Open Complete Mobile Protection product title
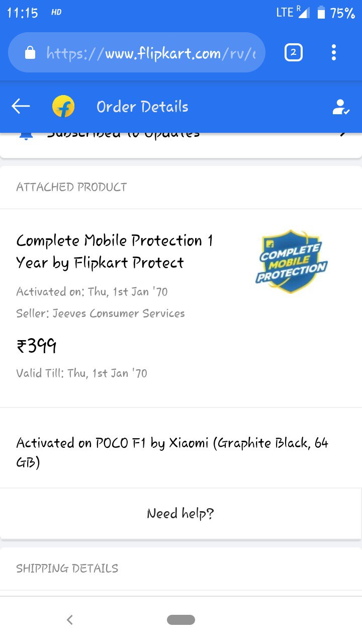The image size is (362, 644). click(115, 252)
